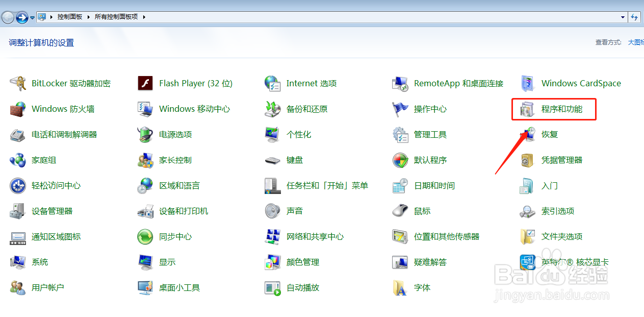The height and width of the screenshot is (317, 644).
Task: Click the 键盘 keyboard icon
Action: coord(273,160)
